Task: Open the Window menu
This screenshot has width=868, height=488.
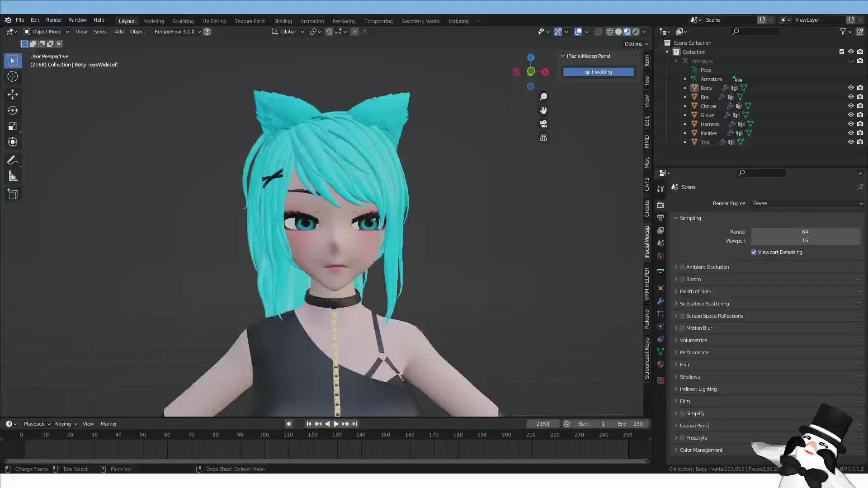Action: click(x=77, y=20)
